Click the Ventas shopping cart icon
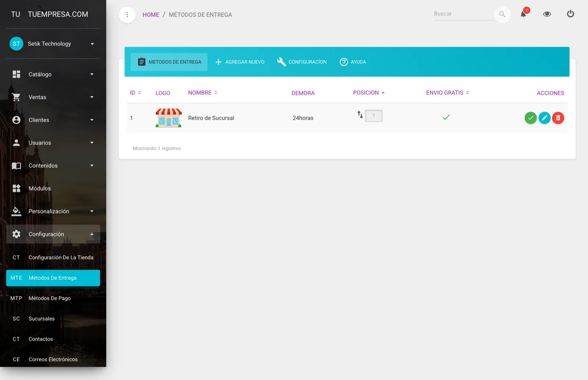Image resolution: width=588 pixels, height=380 pixels. (17, 97)
